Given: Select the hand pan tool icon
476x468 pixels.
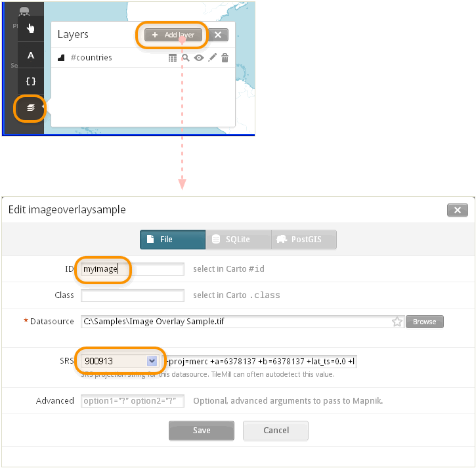Looking at the screenshot, I should click(x=30, y=28).
